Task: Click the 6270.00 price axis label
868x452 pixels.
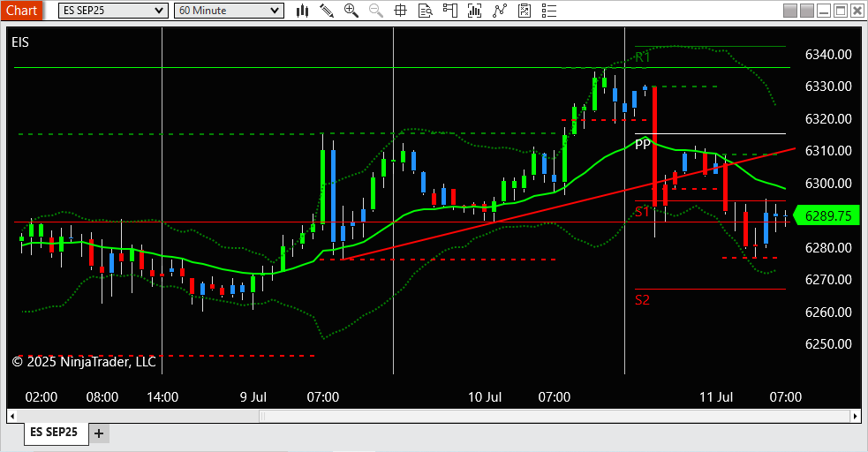Action: point(828,279)
